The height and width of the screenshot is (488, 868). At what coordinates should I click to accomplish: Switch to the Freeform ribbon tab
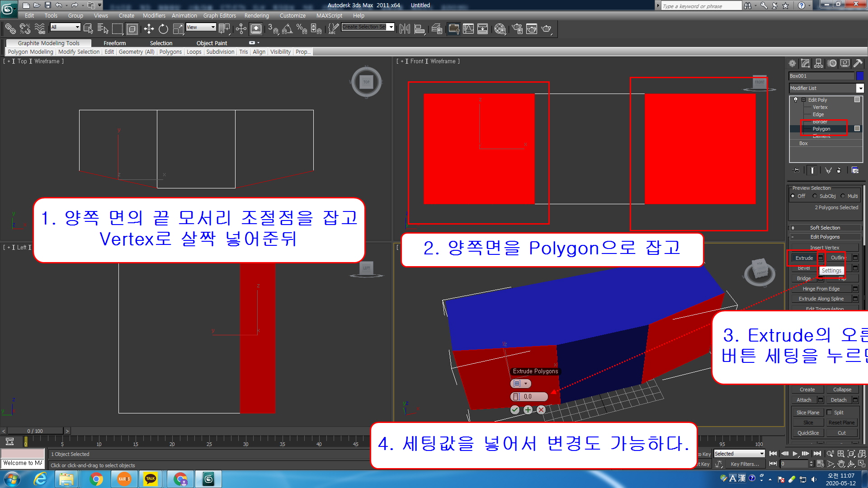tap(114, 43)
